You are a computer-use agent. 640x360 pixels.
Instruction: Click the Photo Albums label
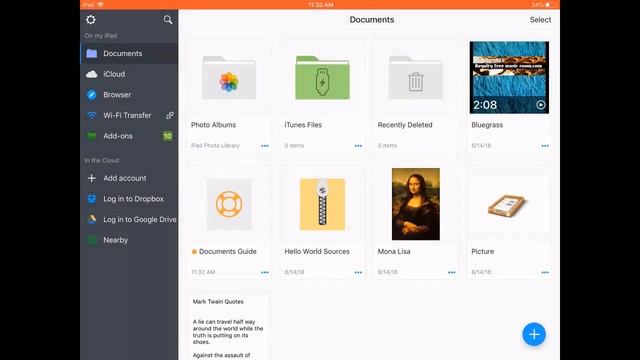click(213, 125)
